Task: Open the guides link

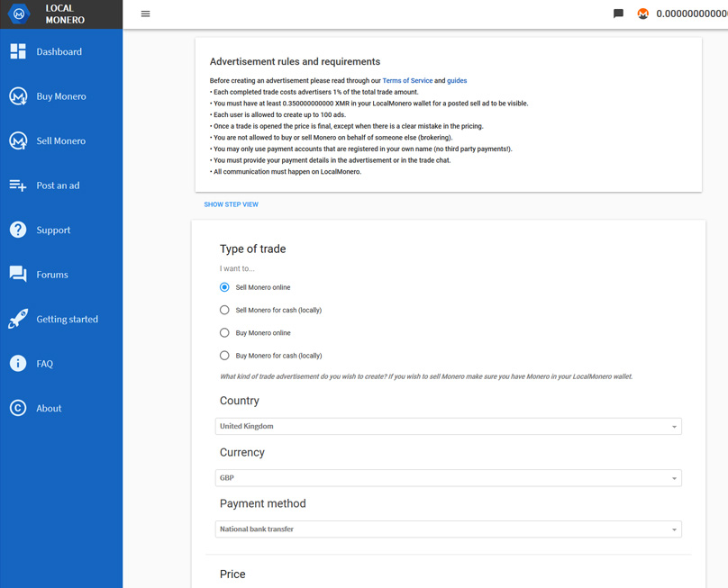Action: 457,80
